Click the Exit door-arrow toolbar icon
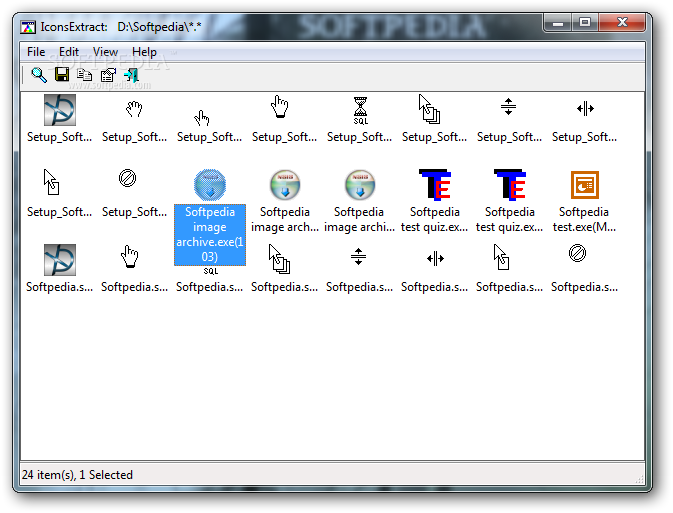 pyautogui.click(x=131, y=75)
